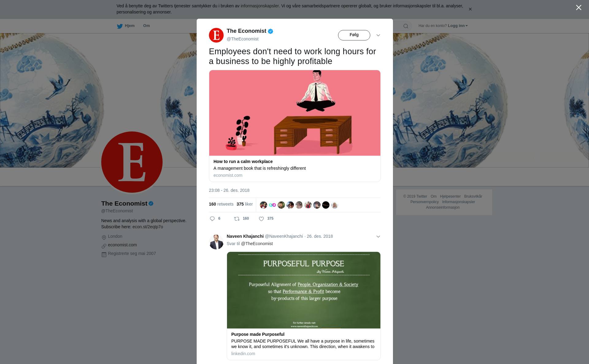Click the reply speech bubble icon
The width and height of the screenshot is (589, 364).
pos(212,219)
